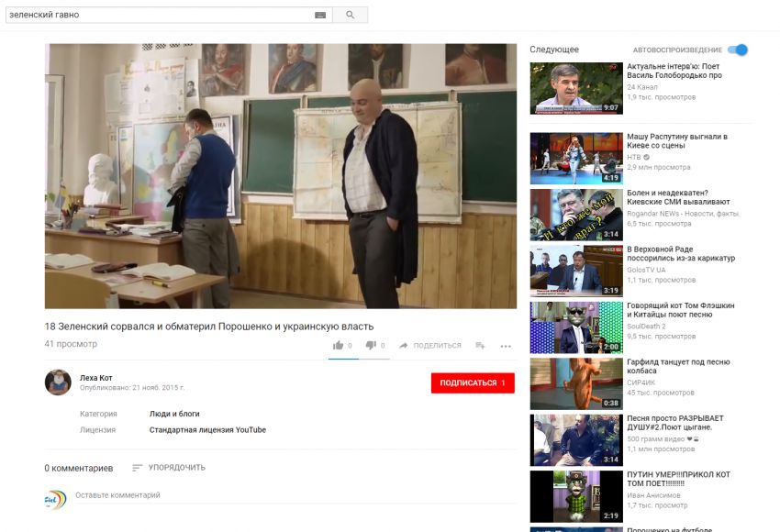Click title Болен и неадекватен? Киевские СМИ
Viewport: 780px width, 532px height.
pos(678,197)
